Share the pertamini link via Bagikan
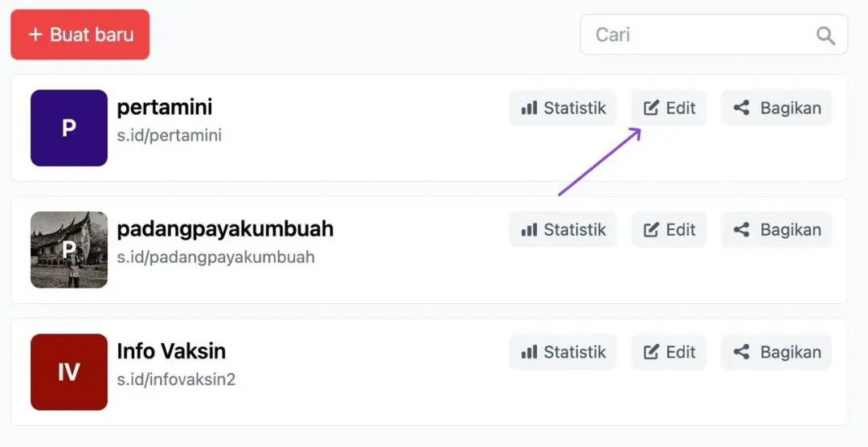 click(x=776, y=108)
